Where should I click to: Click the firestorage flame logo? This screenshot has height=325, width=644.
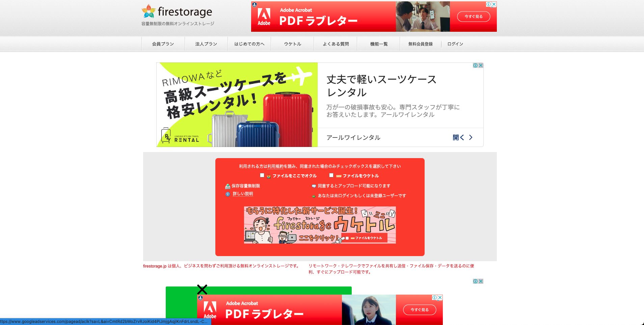[x=148, y=11]
